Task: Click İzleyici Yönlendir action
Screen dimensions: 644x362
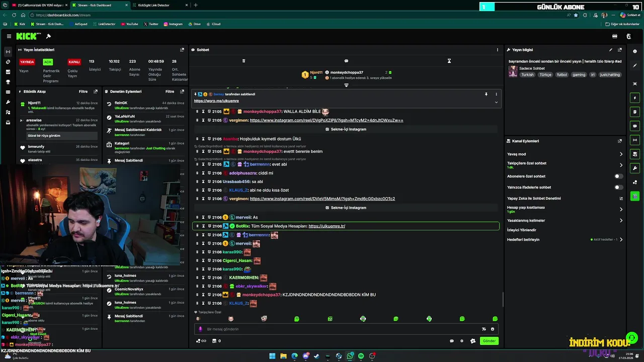Action: tap(522, 230)
